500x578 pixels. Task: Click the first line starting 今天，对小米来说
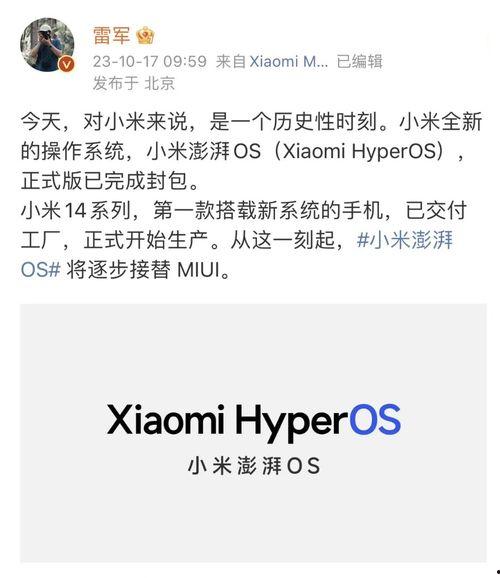251,122
